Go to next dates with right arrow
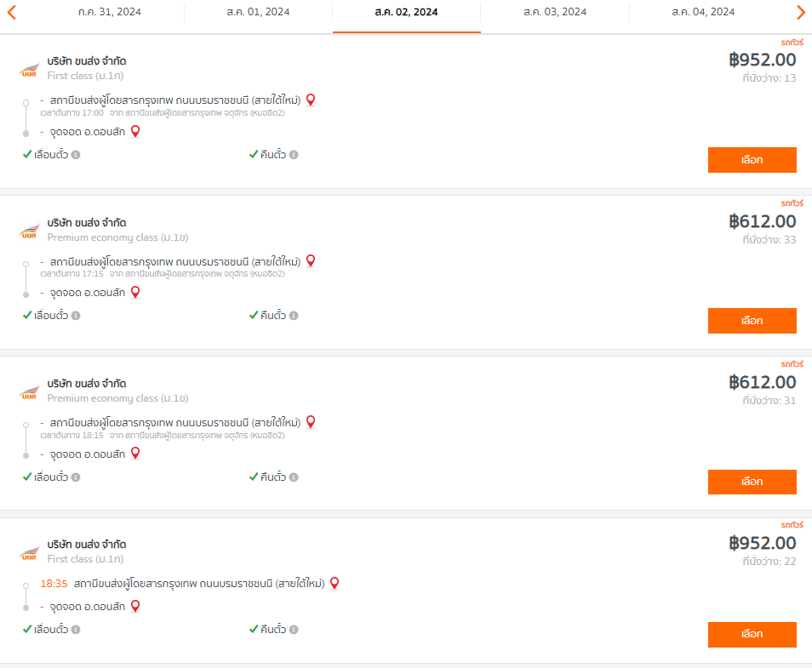Image resolution: width=812 pixels, height=668 pixels. coord(801,12)
